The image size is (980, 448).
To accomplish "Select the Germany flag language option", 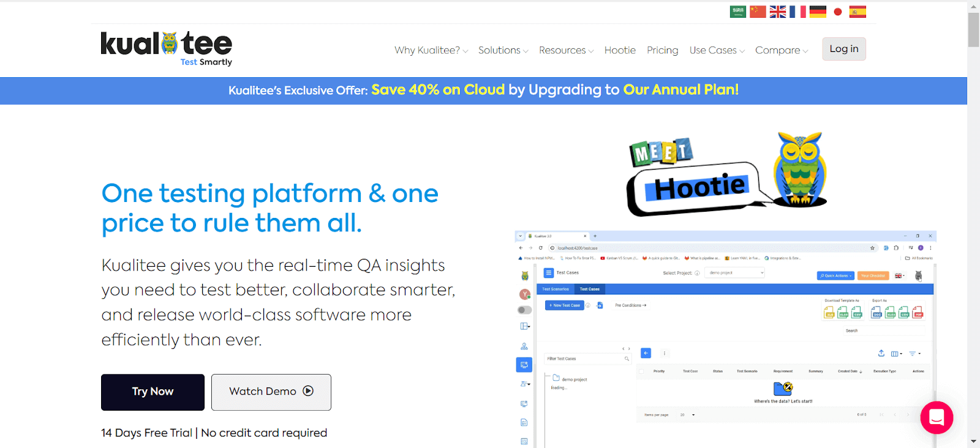I will 818,12.
